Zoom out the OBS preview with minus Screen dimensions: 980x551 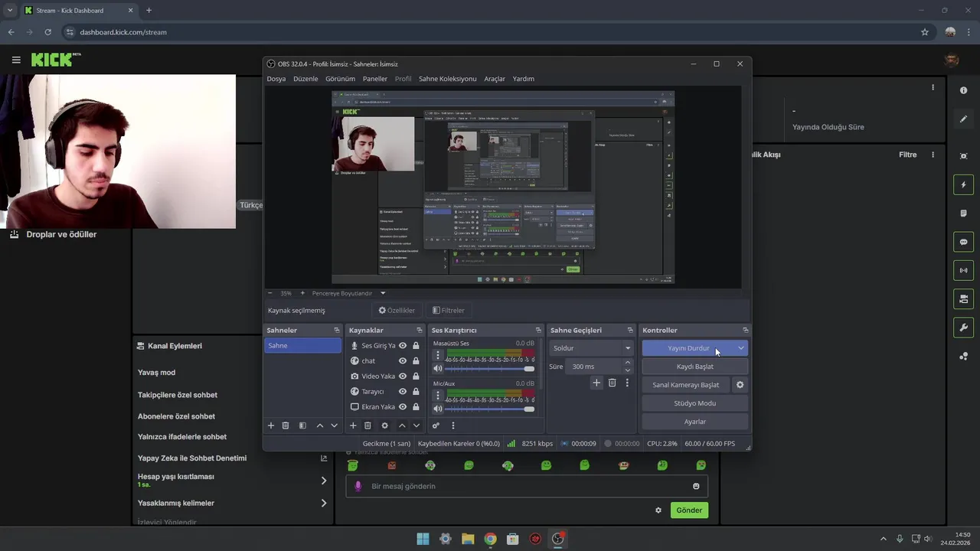pyautogui.click(x=269, y=293)
